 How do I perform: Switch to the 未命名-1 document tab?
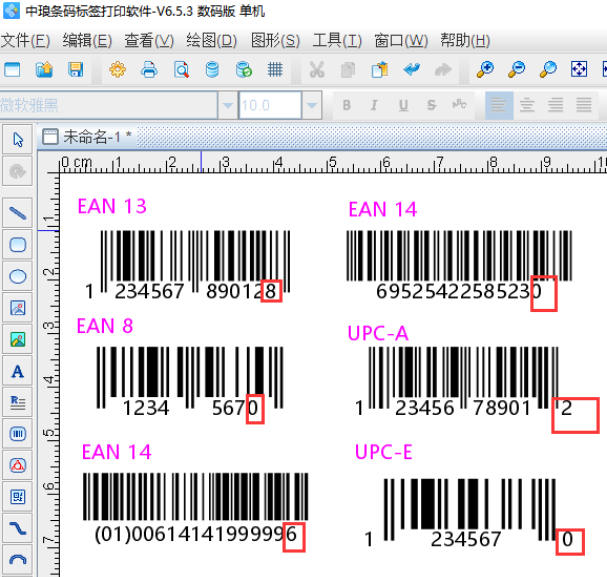pyautogui.click(x=96, y=137)
